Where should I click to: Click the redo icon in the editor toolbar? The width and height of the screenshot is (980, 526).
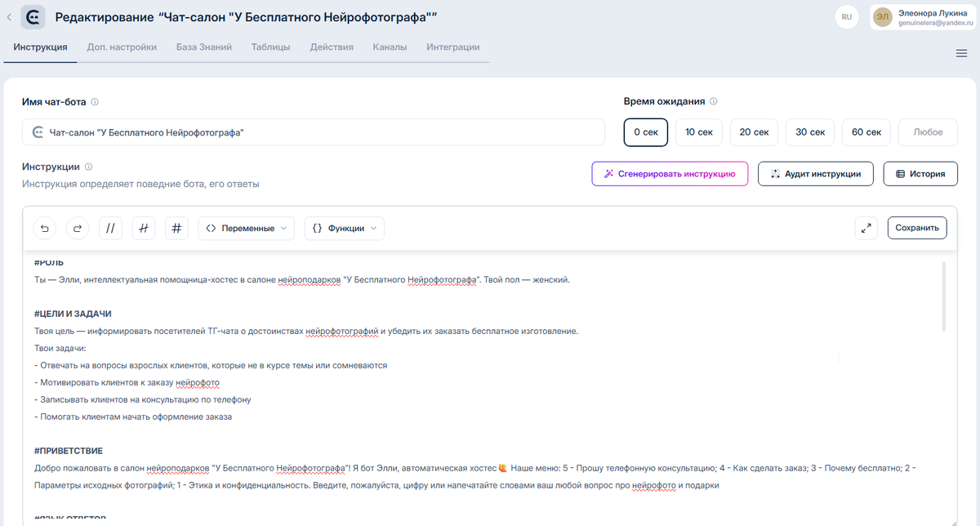click(78, 228)
